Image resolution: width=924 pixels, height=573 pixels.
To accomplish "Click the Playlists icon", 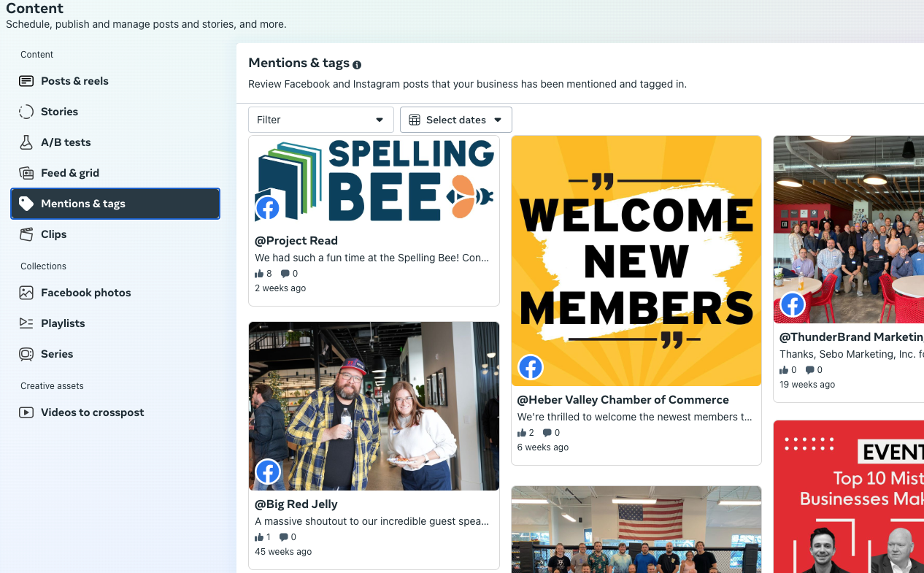I will pyautogui.click(x=26, y=323).
